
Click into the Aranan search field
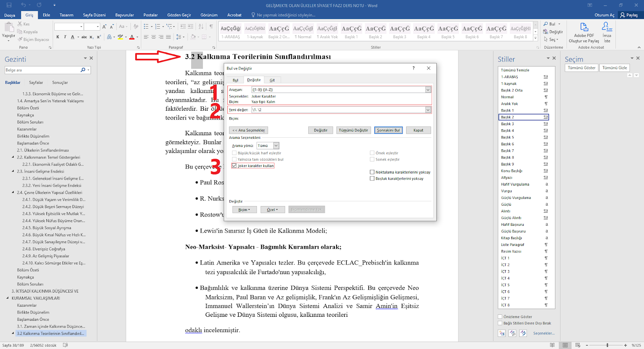coord(339,90)
